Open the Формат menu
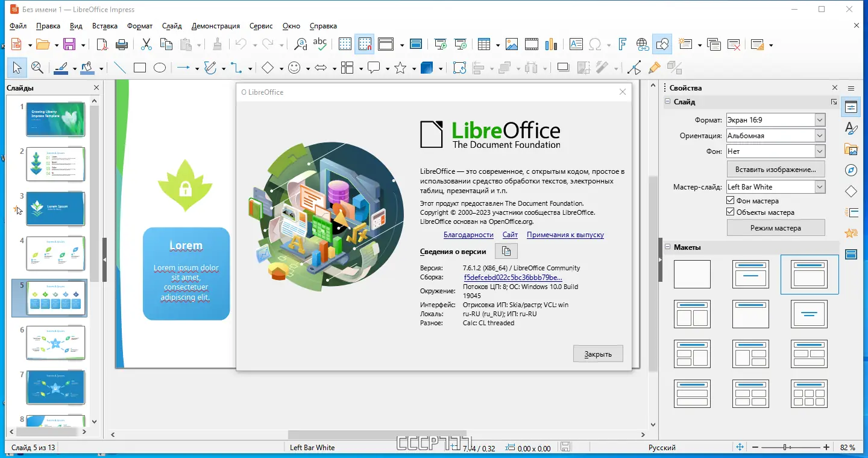The height and width of the screenshot is (458, 868). tap(140, 26)
